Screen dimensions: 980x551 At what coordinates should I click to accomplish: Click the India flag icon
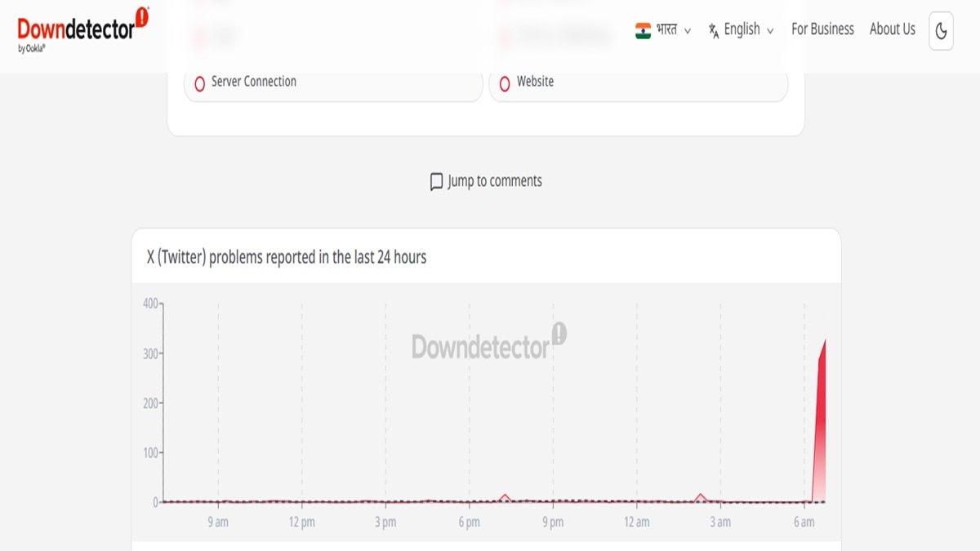point(644,30)
